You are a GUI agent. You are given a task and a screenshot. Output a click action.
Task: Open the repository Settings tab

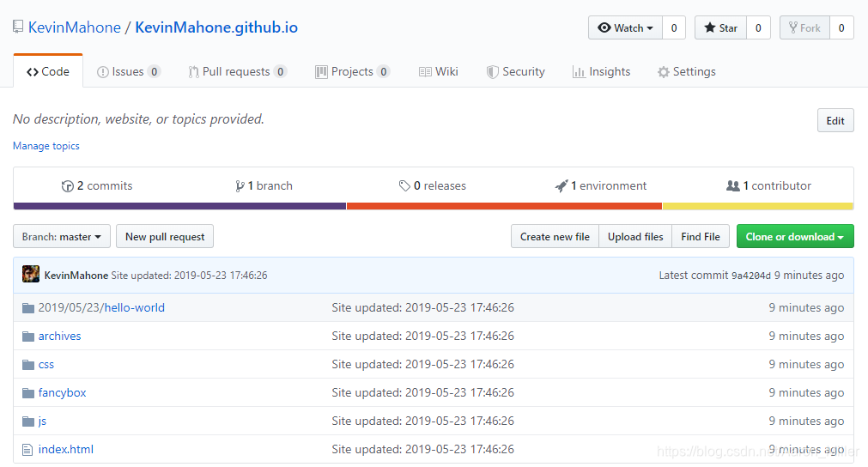point(687,71)
